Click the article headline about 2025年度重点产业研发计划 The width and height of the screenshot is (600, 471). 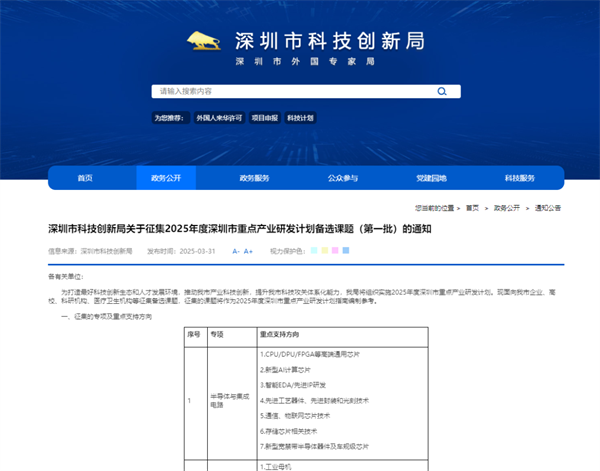click(240, 229)
